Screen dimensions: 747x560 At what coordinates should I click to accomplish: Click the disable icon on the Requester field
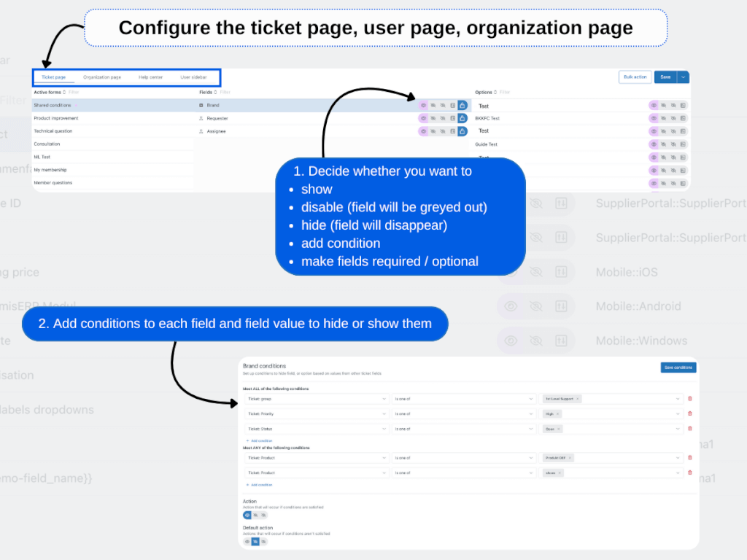[x=434, y=118]
